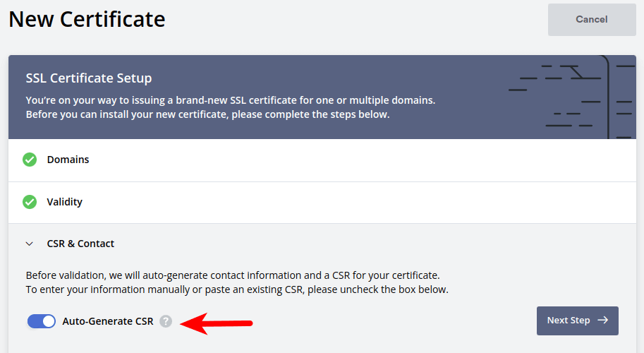Viewport: 644px width, 353px height.
Task: Disable the Auto-Generate CSR switch
Action: tap(42, 321)
